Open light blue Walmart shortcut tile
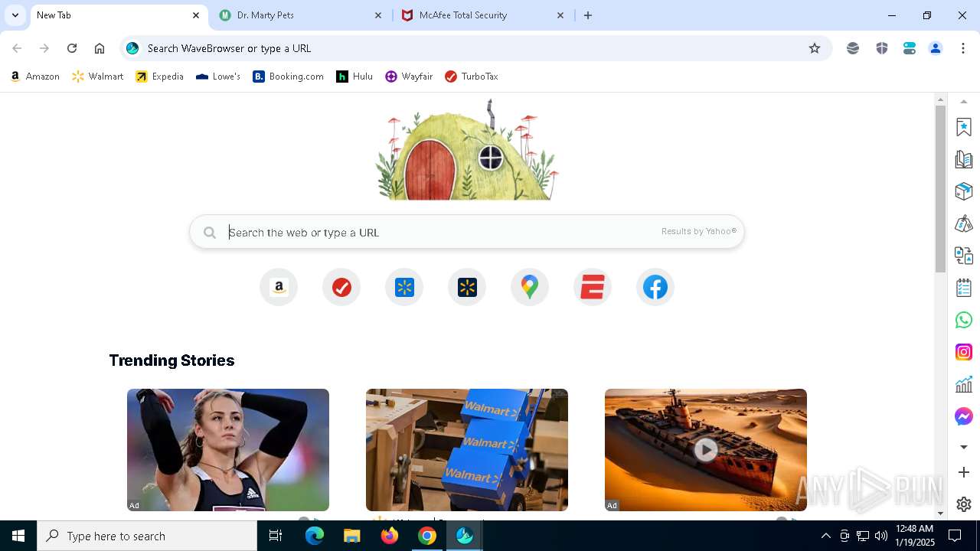Image resolution: width=980 pixels, height=551 pixels. [x=404, y=288]
